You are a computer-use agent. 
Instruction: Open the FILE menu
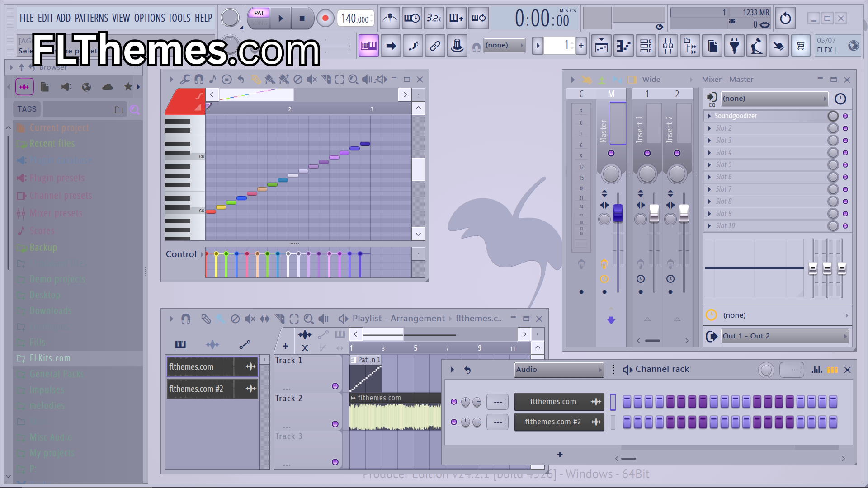pyautogui.click(x=26, y=18)
